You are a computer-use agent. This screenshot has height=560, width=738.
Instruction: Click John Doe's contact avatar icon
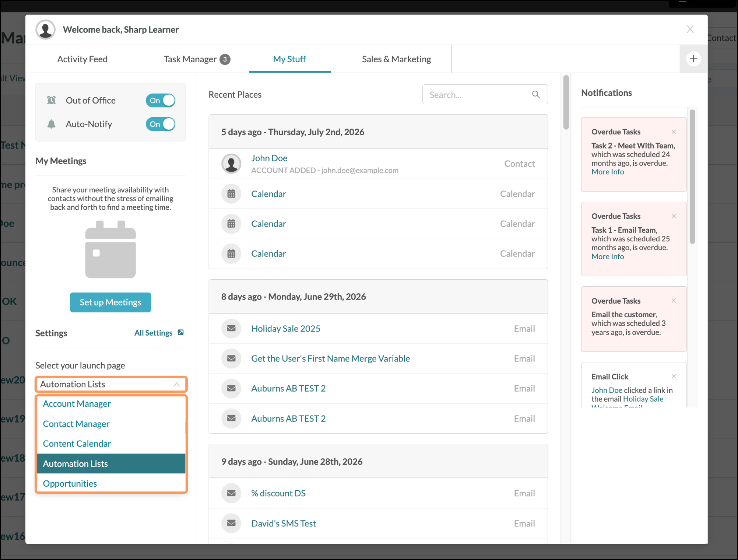click(231, 164)
